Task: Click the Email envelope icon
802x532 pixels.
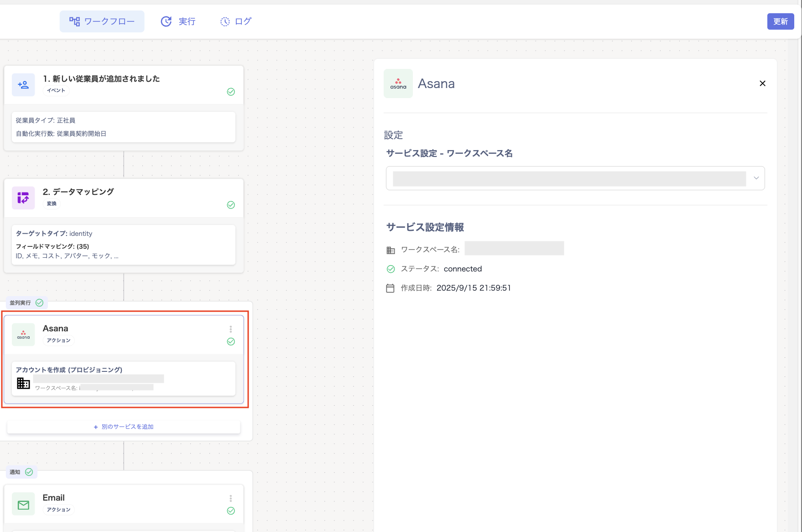Action: 23,504
